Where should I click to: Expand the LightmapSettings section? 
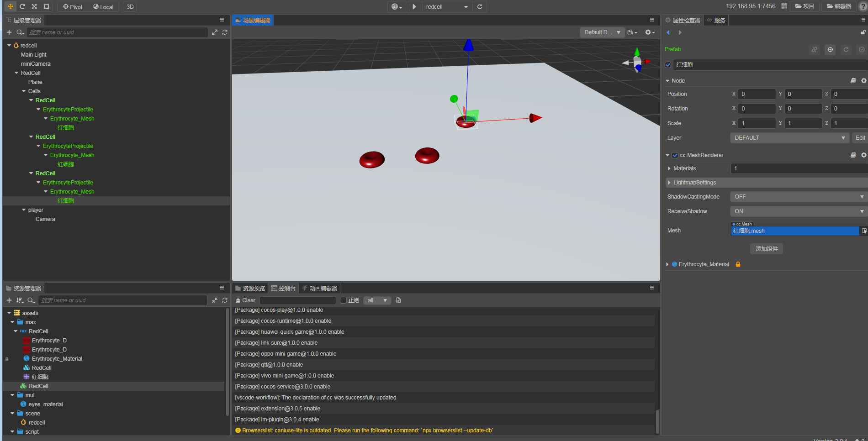[x=669, y=183]
